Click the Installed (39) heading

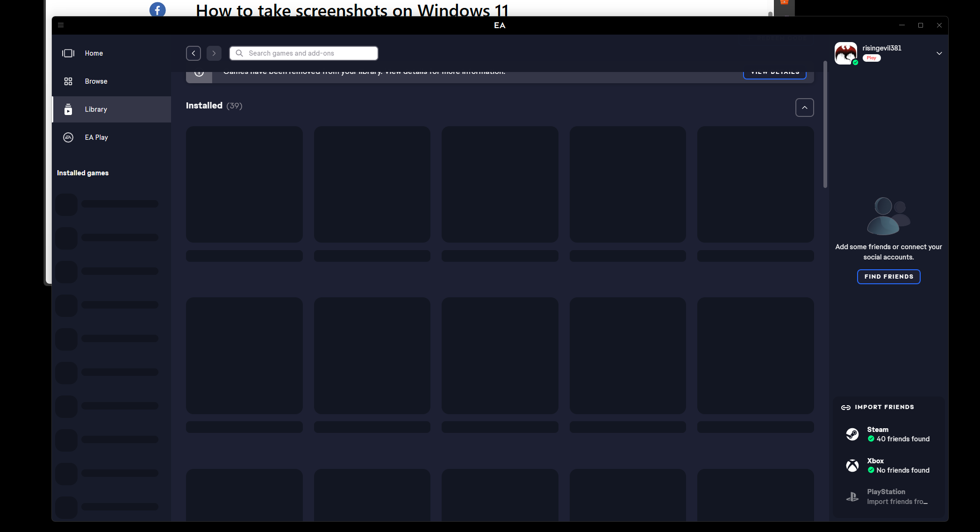coord(214,106)
